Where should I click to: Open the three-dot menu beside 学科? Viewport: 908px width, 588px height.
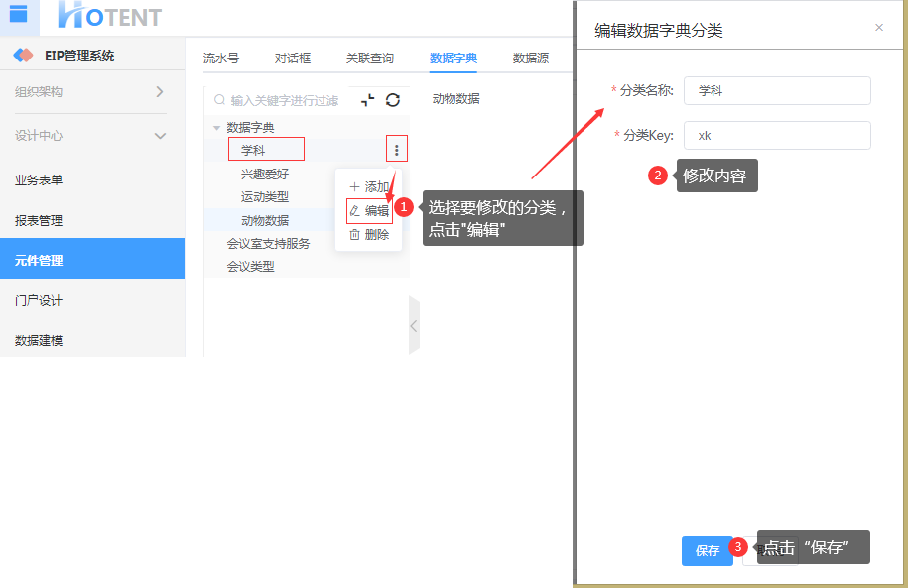coord(397,150)
